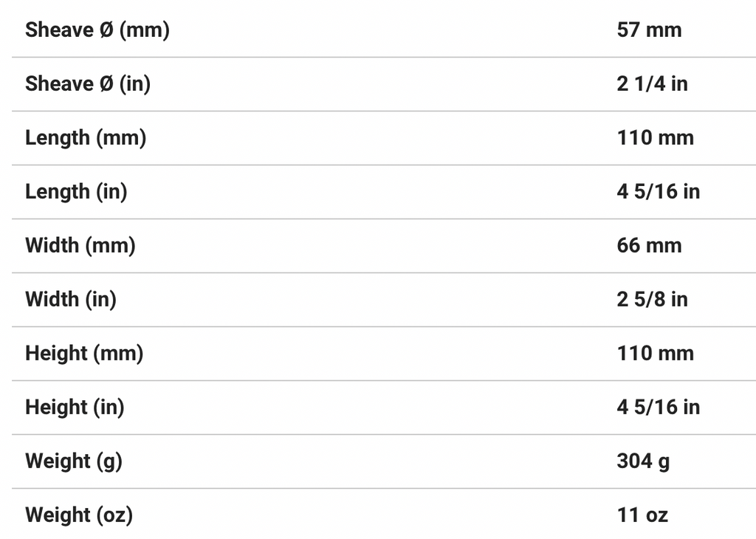This screenshot has width=756, height=539.
Task: Click the "Length (in)" label
Action: (x=76, y=192)
